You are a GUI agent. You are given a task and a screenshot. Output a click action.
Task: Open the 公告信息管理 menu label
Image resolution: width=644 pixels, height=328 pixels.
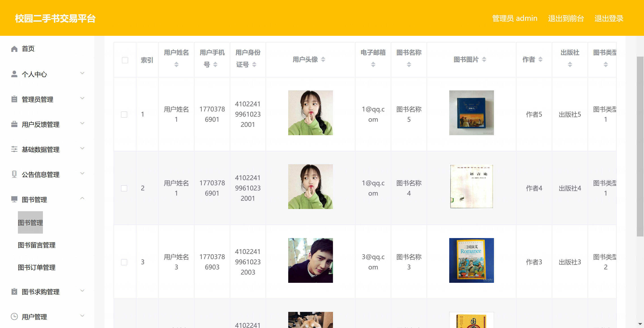coord(40,174)
